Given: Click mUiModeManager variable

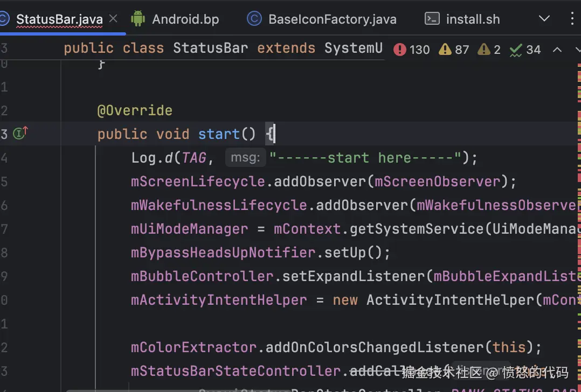Looking at the screenshot, I should pos(189,229).
